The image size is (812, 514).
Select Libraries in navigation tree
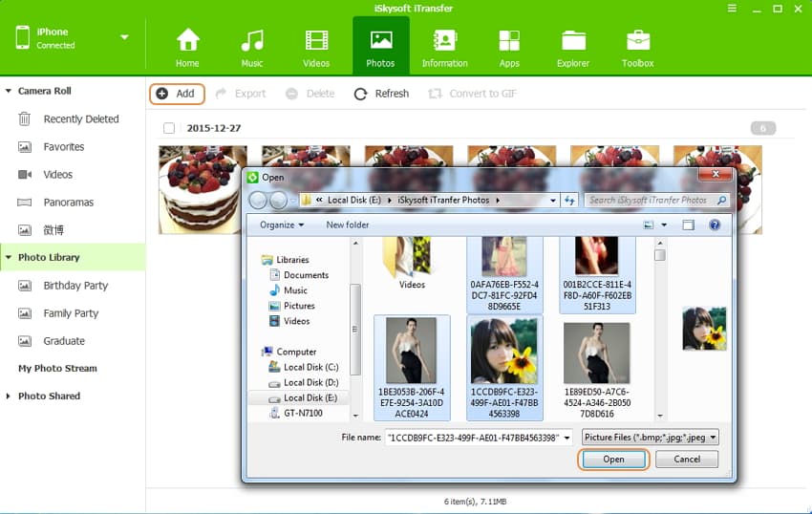(292, 260)
